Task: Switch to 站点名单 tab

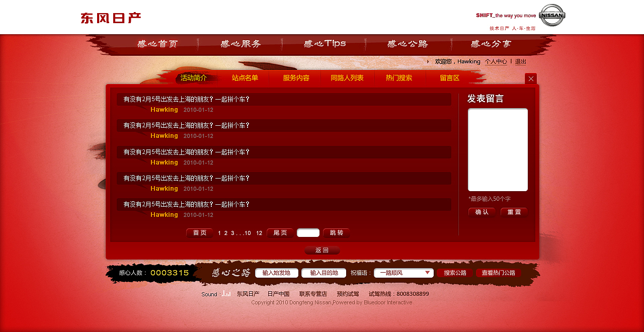Action: click(x=245, y=78)
